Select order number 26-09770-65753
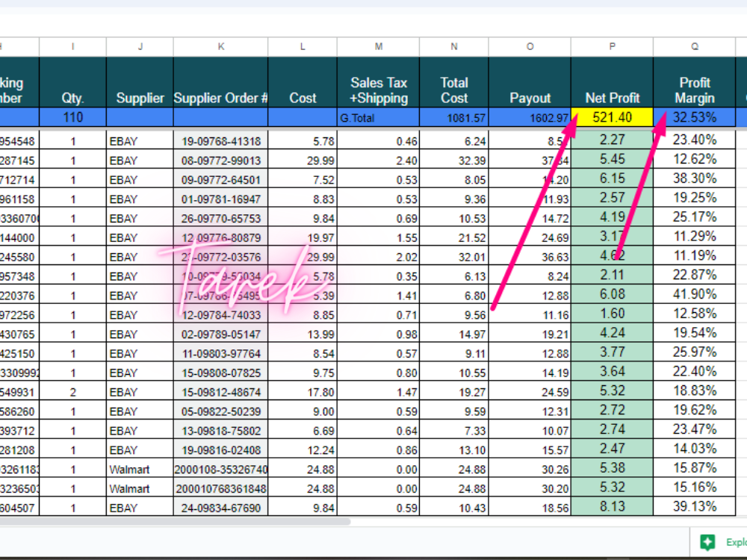The image size is (747, 560). click(x=221, y=219)
